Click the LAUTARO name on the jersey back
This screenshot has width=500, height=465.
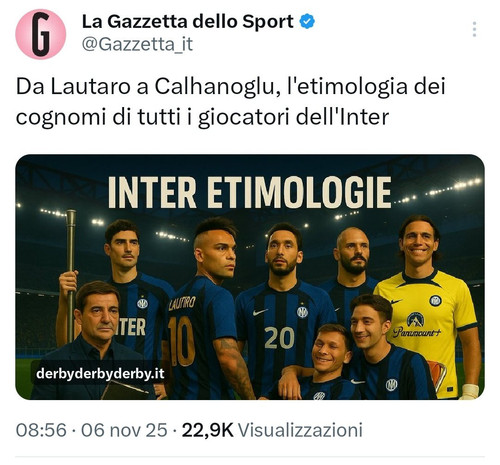pyautogui.click(x=182, y=303)
